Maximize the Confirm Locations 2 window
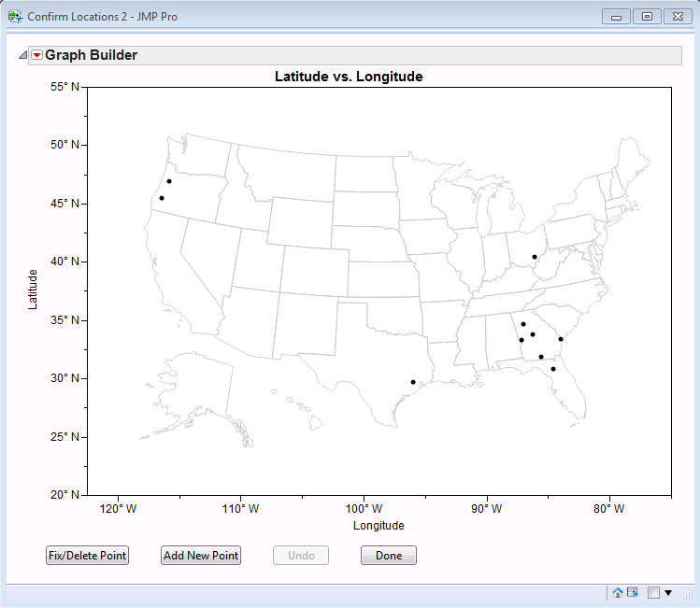The height and width of the screenshot is (608, 700). (647, 17)
